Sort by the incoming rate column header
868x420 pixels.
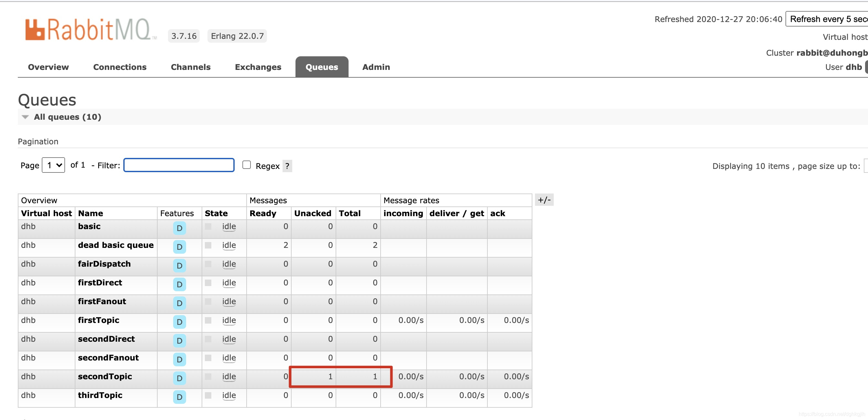pos(403,214)
